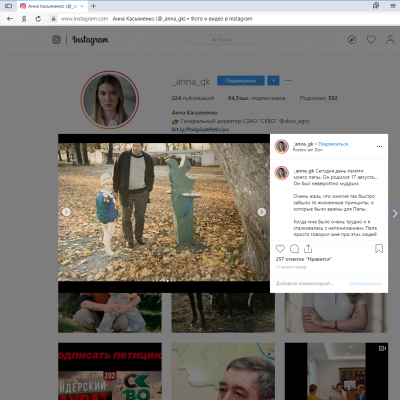The height and width of the screenshot is (400, 400).
Task: Click the Instagram wordmark logo
Action: [x=90, y=40]
